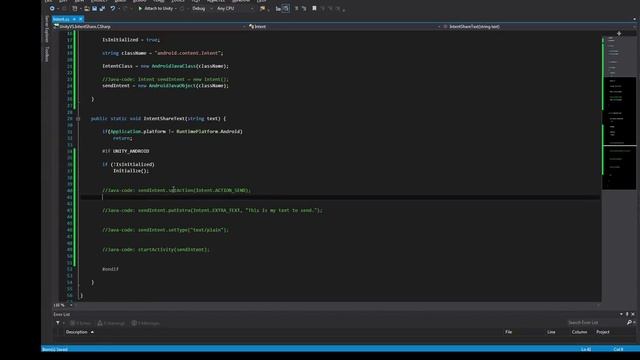Click the bookmark toolbar icon
The image size is (640, 360).
tap(314, 8)
